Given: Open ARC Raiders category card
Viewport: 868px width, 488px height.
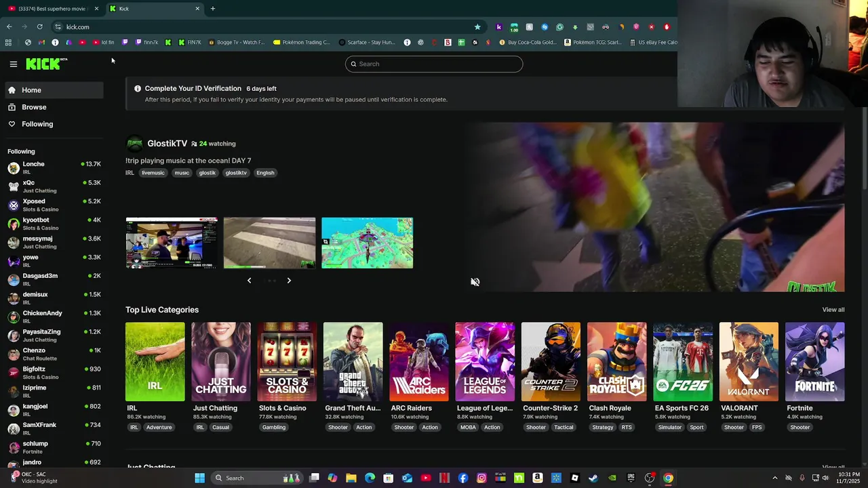Looking at the screenshot, I should (x=419, y=362).
